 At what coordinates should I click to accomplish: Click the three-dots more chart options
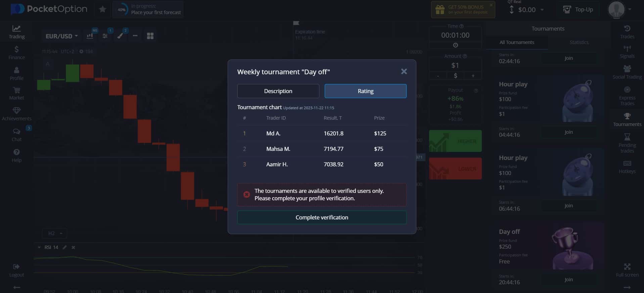point(135,36)
